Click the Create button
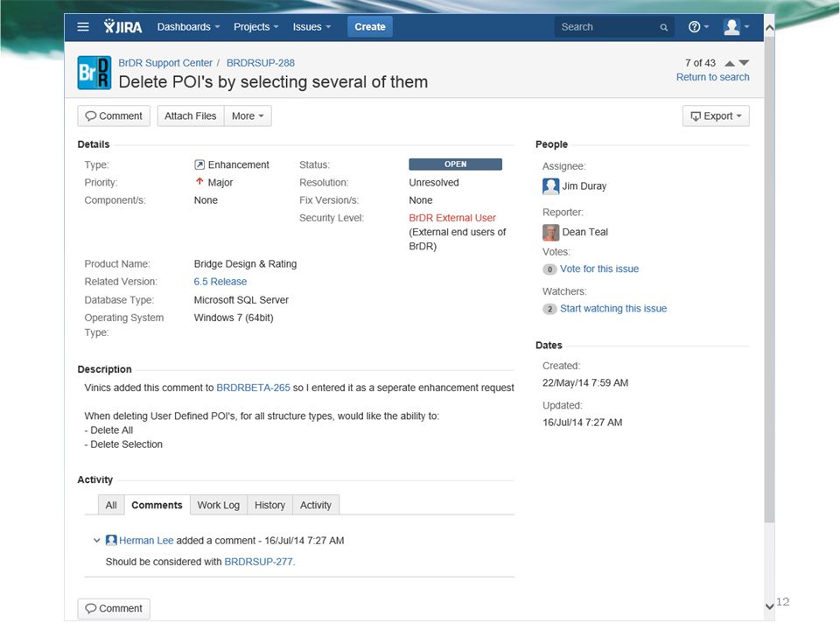 369,27
